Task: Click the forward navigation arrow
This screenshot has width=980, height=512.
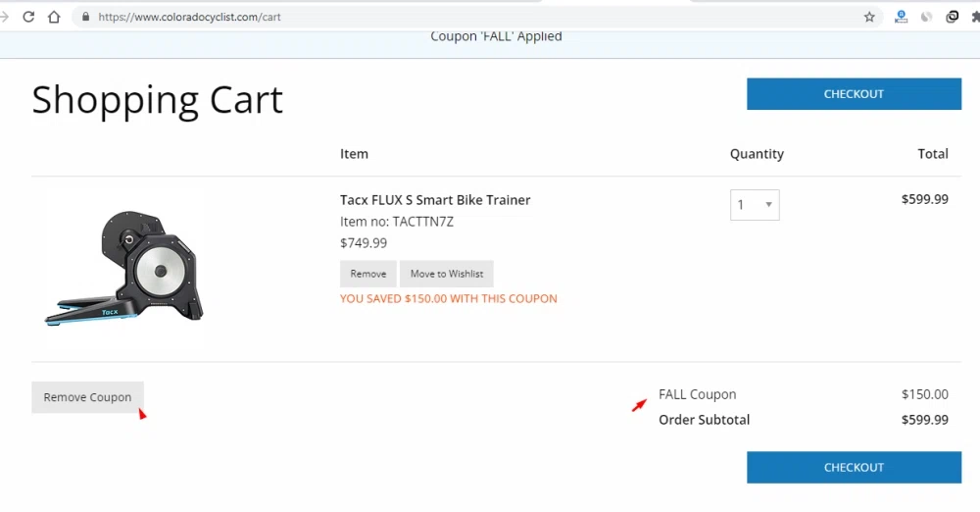Action: click(x=5, y=17)
